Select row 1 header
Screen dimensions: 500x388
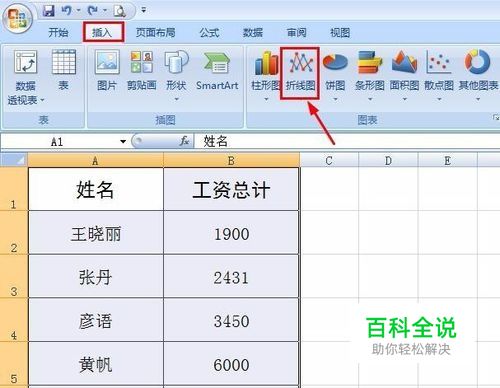14,189
